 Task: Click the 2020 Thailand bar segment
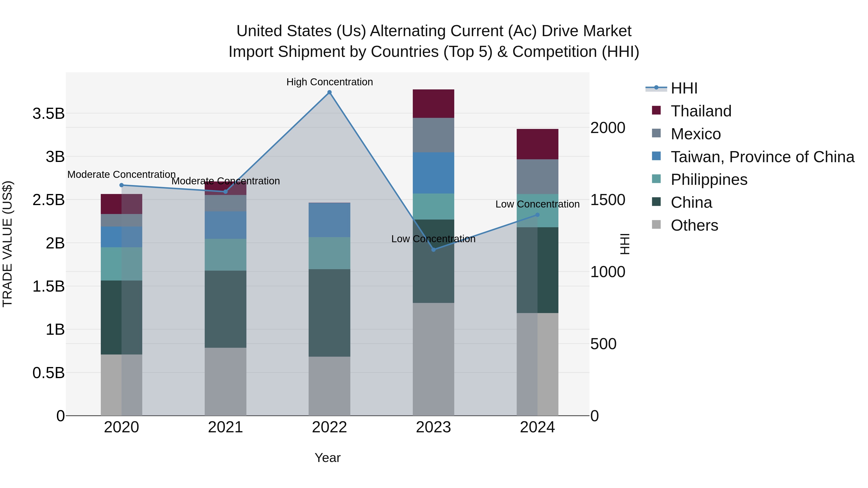point(122,204)
